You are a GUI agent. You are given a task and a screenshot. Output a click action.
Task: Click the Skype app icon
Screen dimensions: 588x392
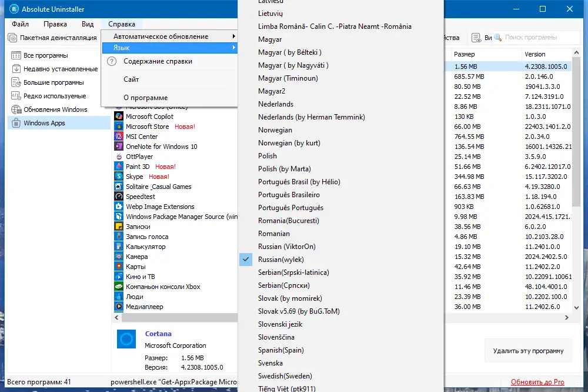[x=119, y=177]
